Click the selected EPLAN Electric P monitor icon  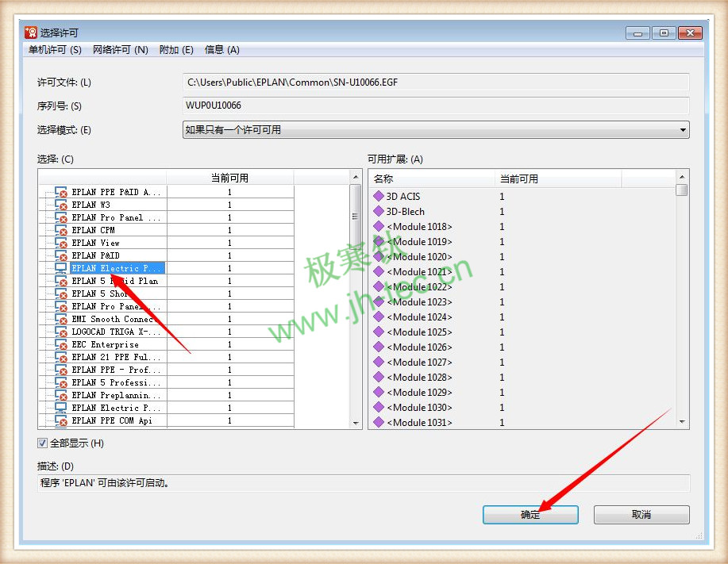tap(61, 268)
